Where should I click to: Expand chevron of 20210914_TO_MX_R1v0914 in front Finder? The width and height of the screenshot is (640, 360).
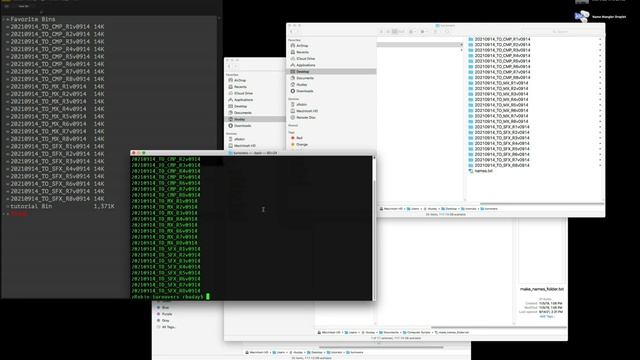[x=600, y=83]
